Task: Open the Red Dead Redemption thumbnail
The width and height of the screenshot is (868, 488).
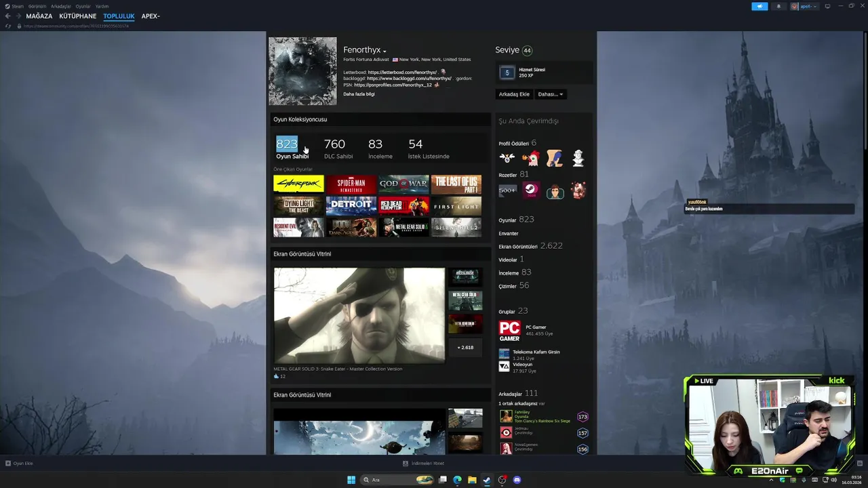Action: (404, 206)
